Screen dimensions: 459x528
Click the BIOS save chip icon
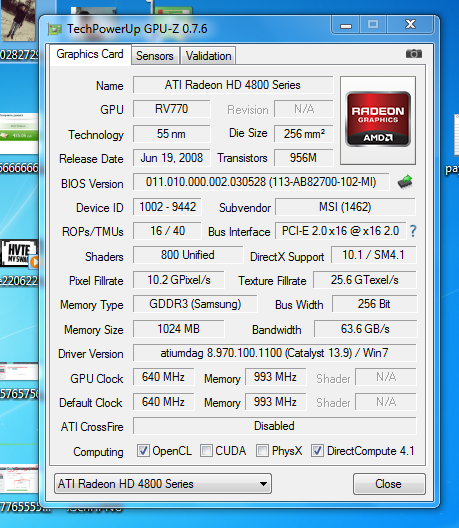click(405, 182)
